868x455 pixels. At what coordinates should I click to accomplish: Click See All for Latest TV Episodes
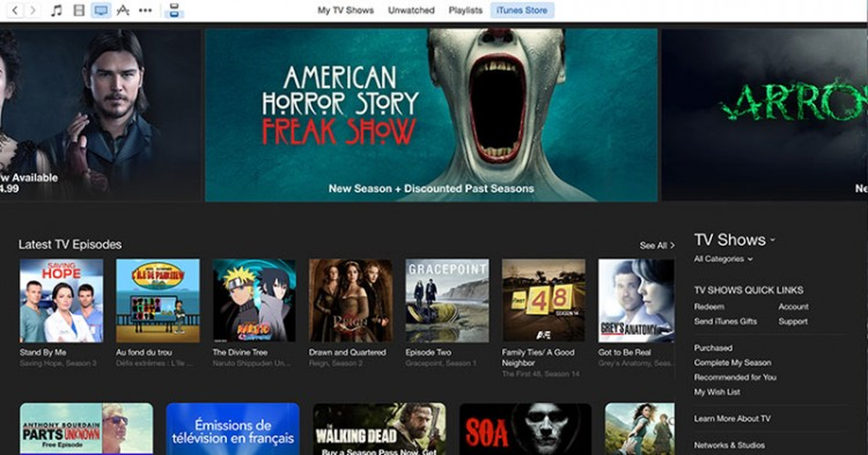(657, 245)
